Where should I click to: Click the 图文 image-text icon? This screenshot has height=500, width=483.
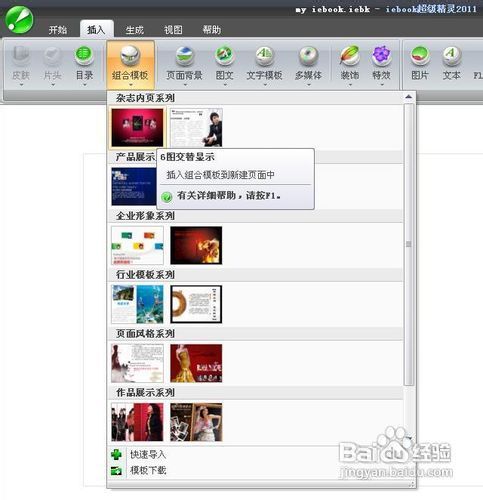pos(224,56)
